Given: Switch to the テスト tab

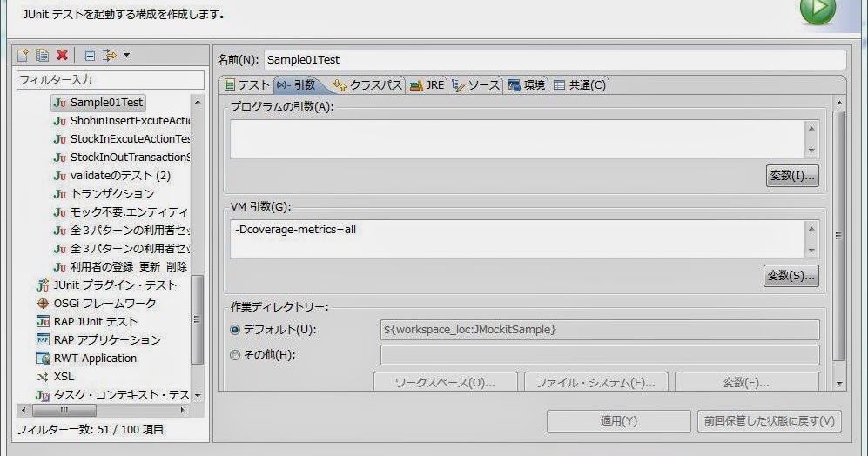Looking at the screenshot, I should click(x=246, y=84).
